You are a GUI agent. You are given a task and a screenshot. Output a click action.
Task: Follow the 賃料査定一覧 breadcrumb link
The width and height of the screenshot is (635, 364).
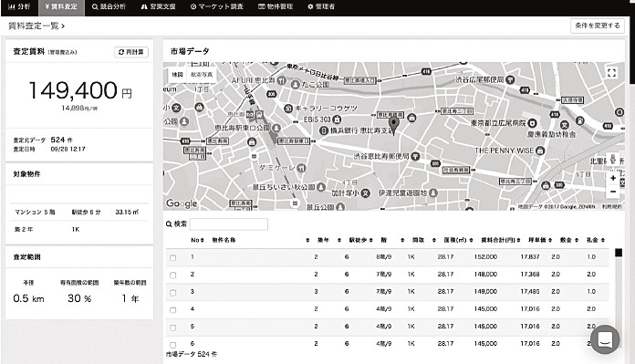[34, 26]
